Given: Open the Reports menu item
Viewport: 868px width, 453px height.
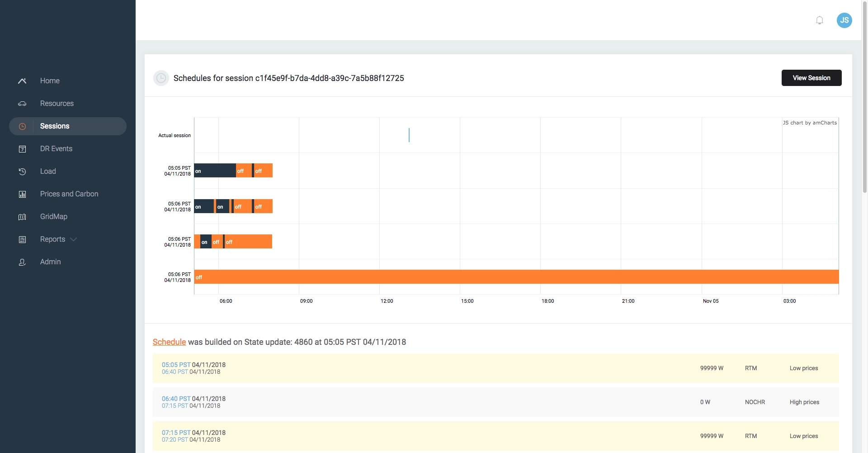Looking at the screenshot, I should tap(52, 239).
